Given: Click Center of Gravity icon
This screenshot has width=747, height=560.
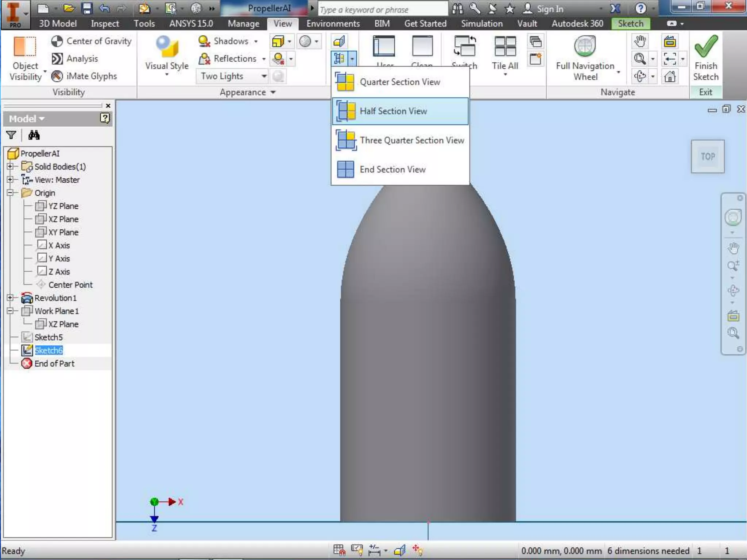Looking at the screenshot, I should point(57,41).
